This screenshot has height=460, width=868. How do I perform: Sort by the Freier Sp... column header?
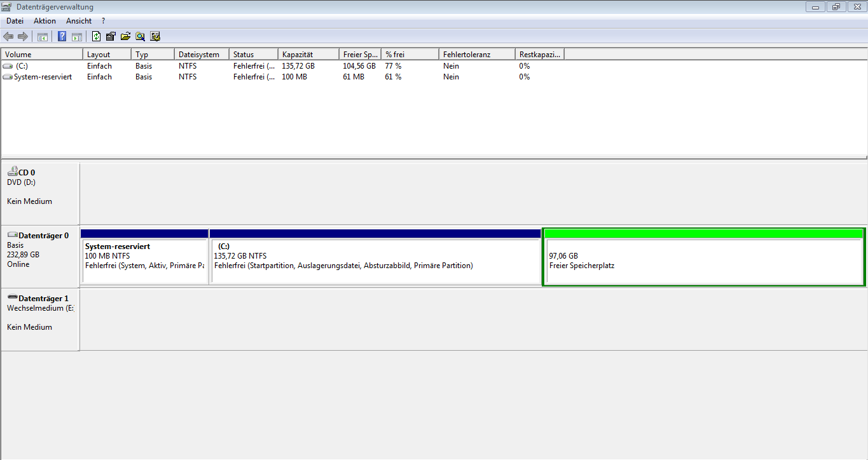(x=360, y=55)
